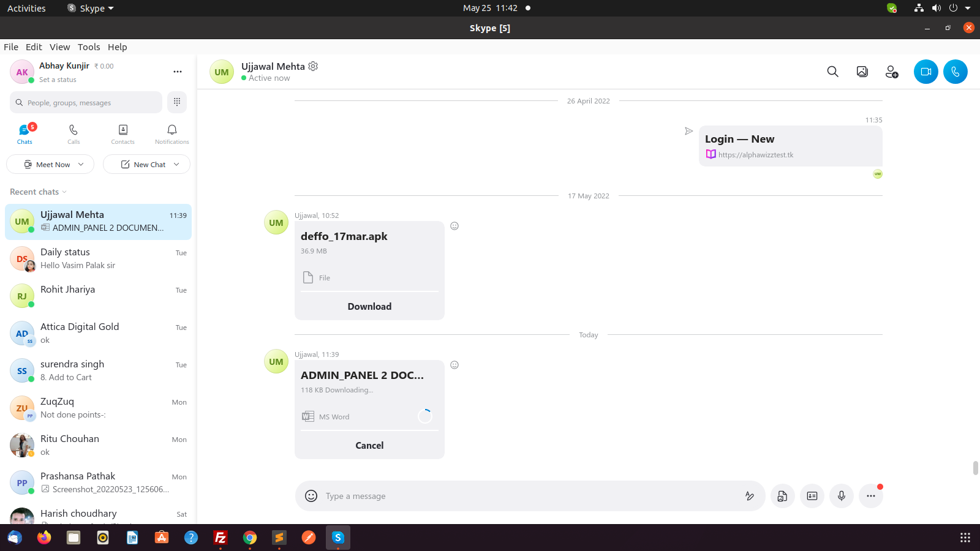
Task: Switch to the Contacts tab
Action: (x=123, y=134)
